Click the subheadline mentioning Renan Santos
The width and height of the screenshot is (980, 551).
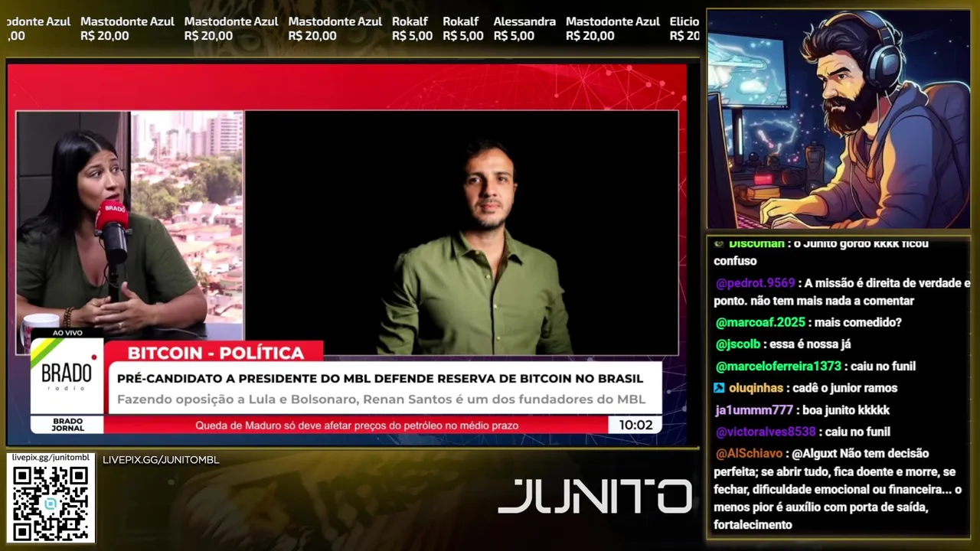pos(381,399)
